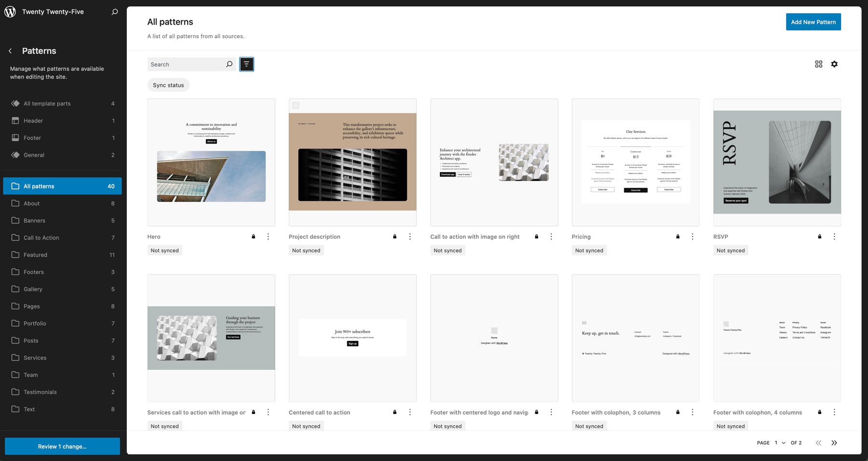
Task: Click the WordPress logo
Action: [x=11, y=12]
